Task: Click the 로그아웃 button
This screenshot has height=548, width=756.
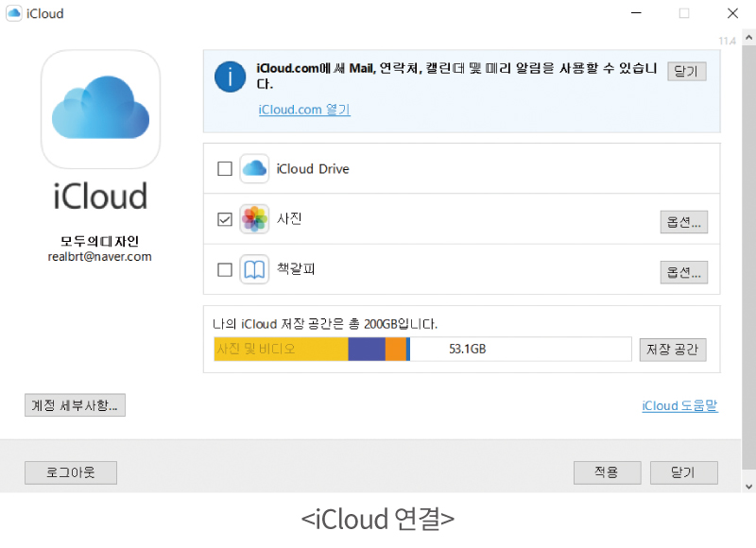Action: [71, 472]
